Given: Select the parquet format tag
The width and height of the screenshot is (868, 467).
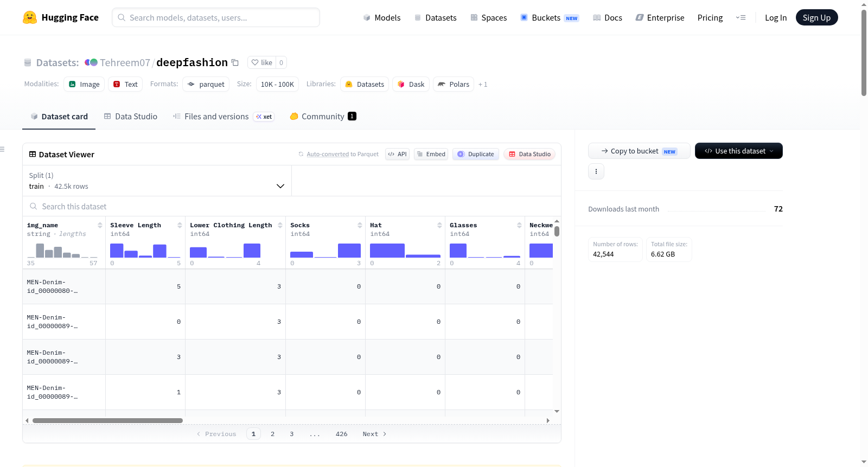Looking at the screenshot, I should pyautogui.click(x=206, y=84).
